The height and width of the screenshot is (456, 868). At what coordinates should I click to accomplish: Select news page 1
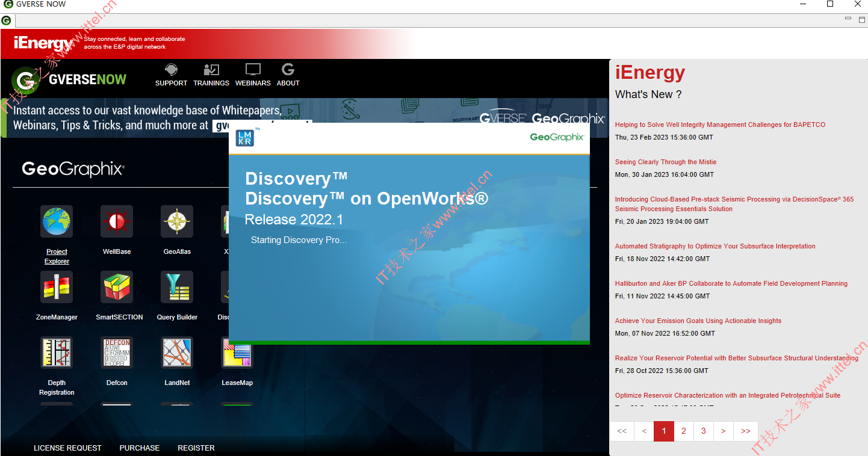click(x=664, y=431)
